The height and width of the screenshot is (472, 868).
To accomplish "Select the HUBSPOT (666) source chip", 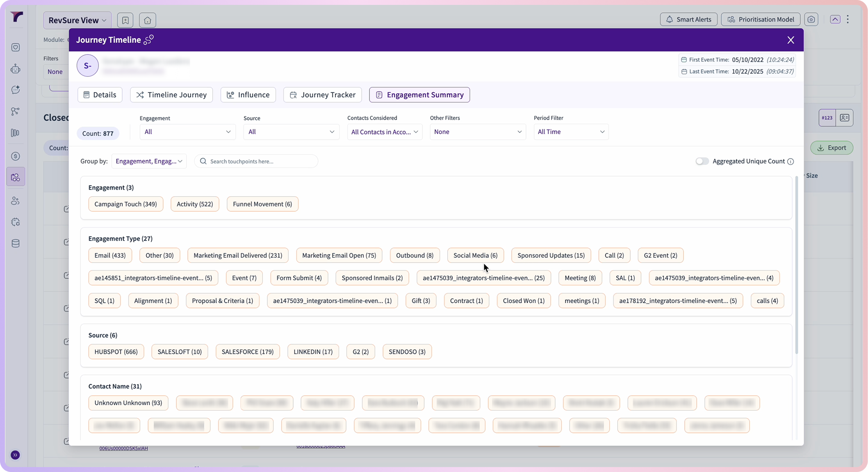I will pyautogui.click(x=116, y=352).
